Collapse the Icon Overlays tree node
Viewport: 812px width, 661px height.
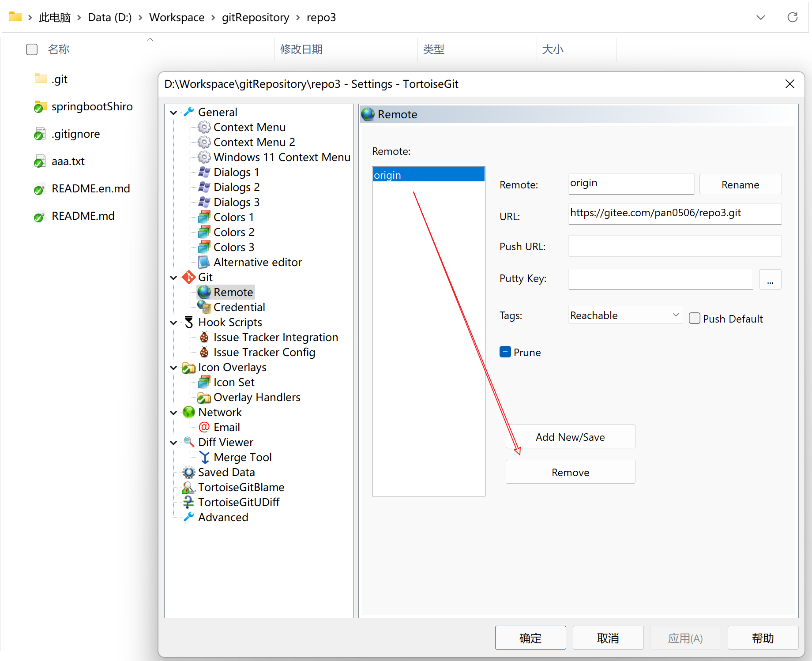[x=173, y=368]
